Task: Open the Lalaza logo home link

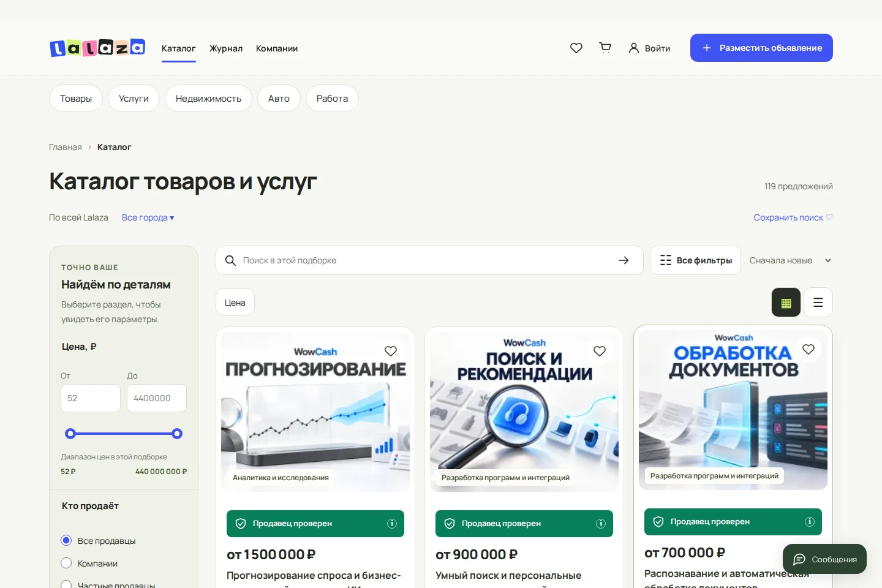Action: tap(97, 48)
